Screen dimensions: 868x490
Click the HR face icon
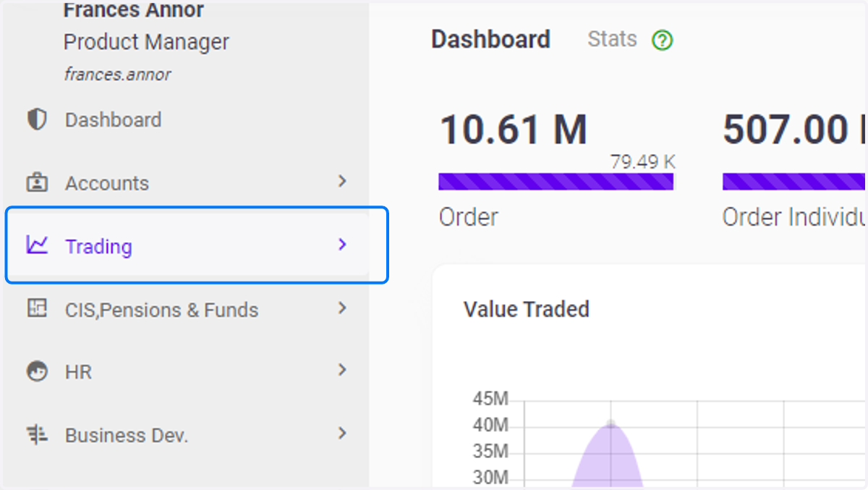pos(37,372)
